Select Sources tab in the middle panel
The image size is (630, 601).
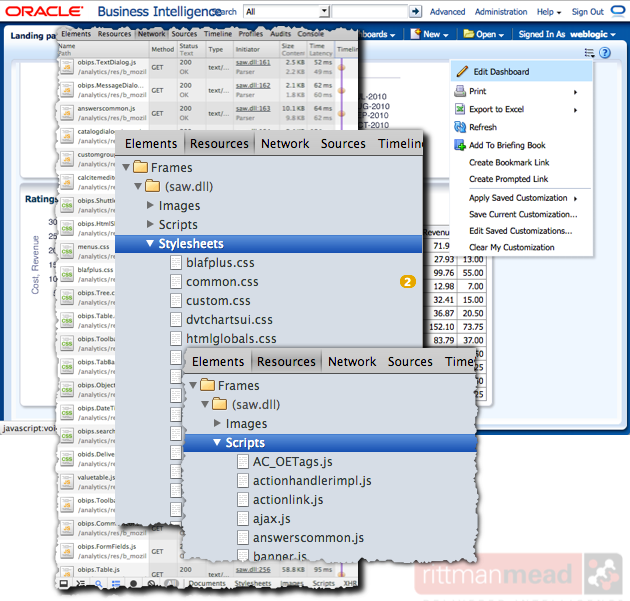[x=343, y=143]
